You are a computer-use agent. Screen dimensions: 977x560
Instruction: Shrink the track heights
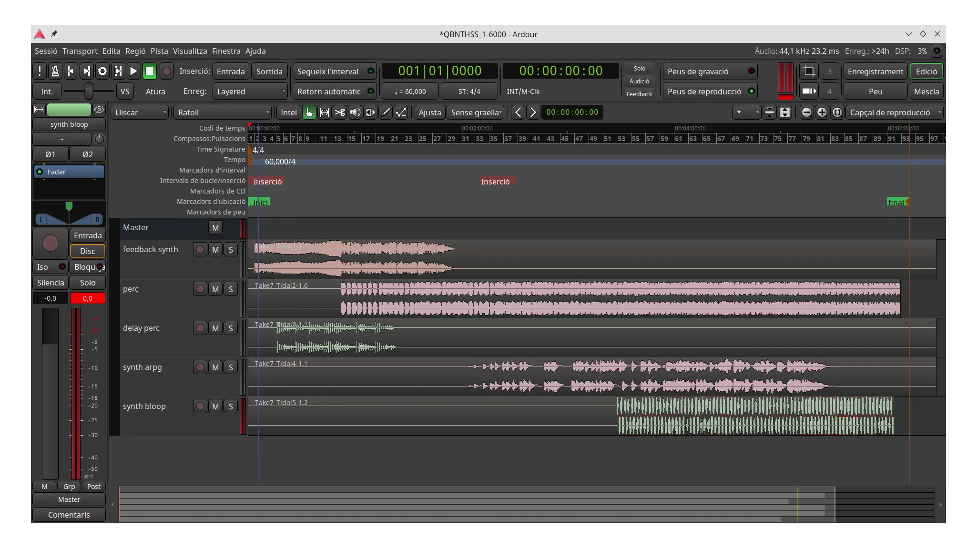pos(770,112)
